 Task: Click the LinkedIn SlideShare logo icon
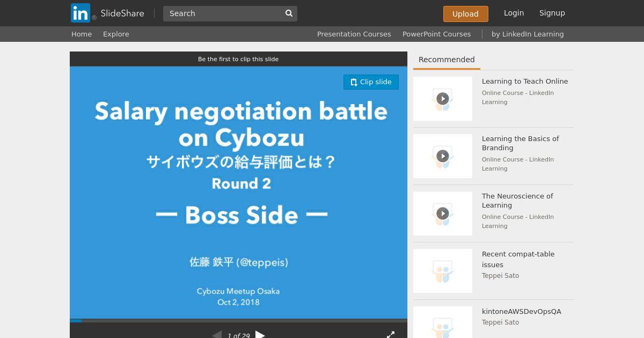click(80, 13)
